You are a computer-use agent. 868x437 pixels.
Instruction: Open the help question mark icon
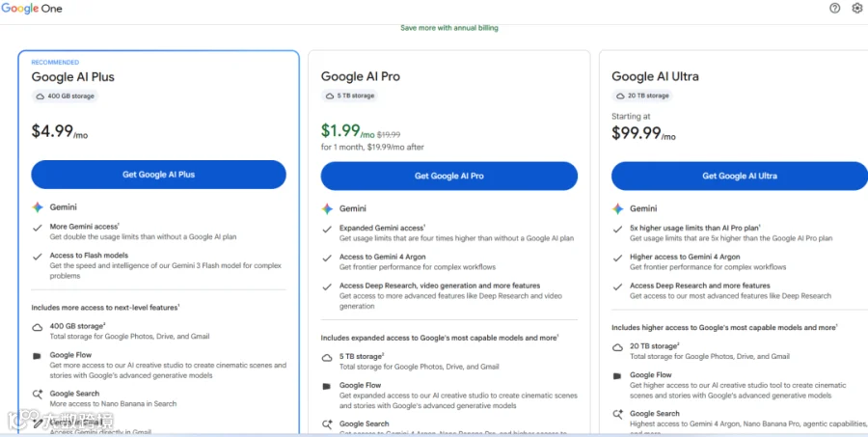coord(835,9)
